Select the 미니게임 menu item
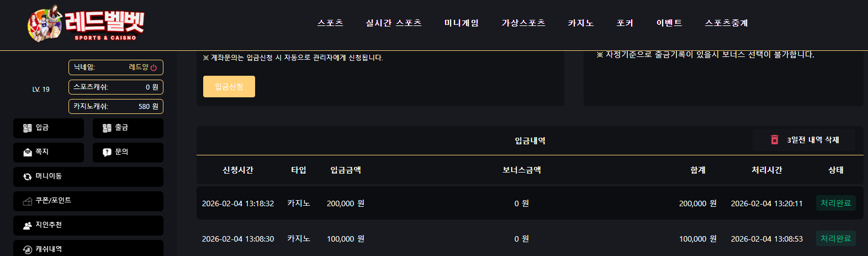The height and width of the screenshot is (256, 868). (462, 23)
